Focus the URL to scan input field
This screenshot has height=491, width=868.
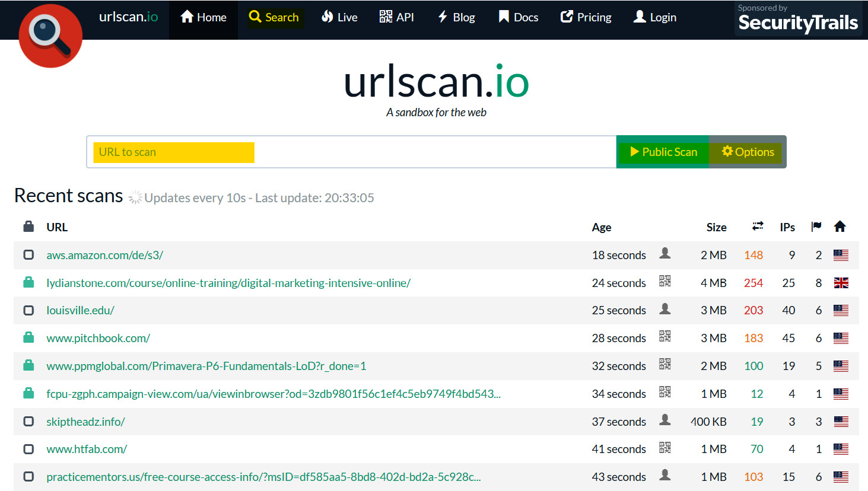coord(351,152)
